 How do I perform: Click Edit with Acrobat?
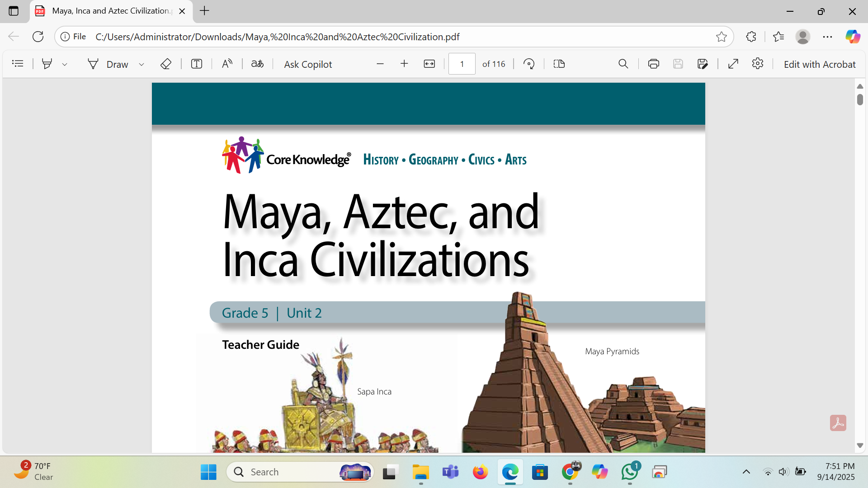tap(819, 64)
